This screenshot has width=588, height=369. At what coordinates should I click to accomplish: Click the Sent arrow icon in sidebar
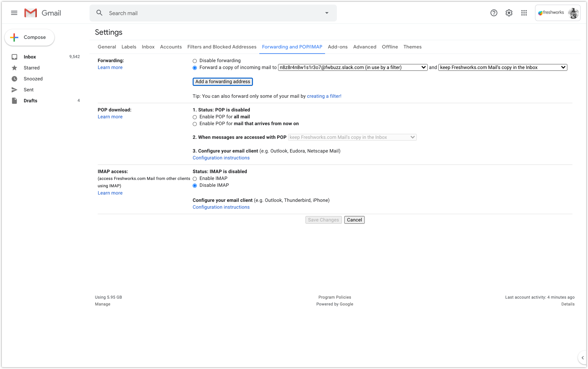coord(14,90)
